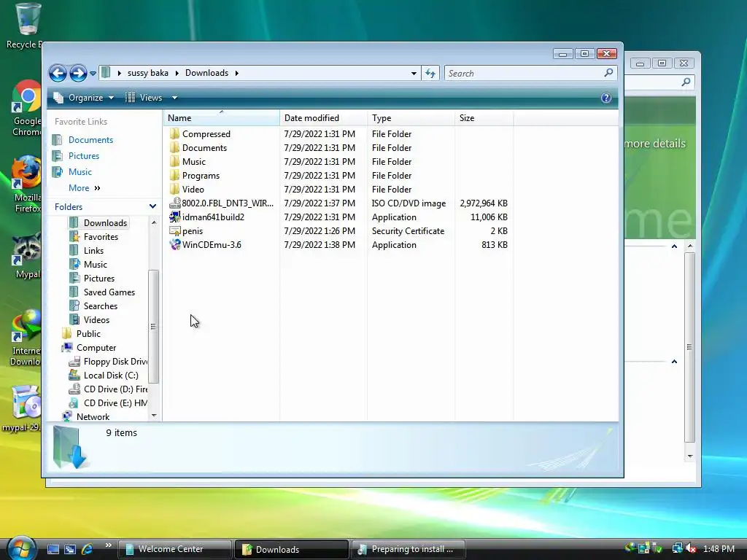Sort by Date modified column header

point(323,117)
